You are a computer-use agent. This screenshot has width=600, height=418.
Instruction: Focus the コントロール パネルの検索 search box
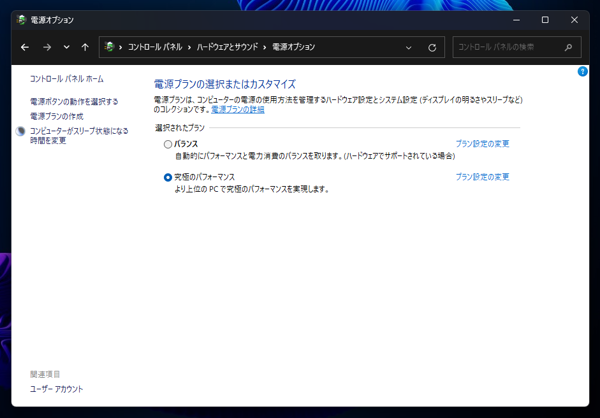[x=517, y=47]
